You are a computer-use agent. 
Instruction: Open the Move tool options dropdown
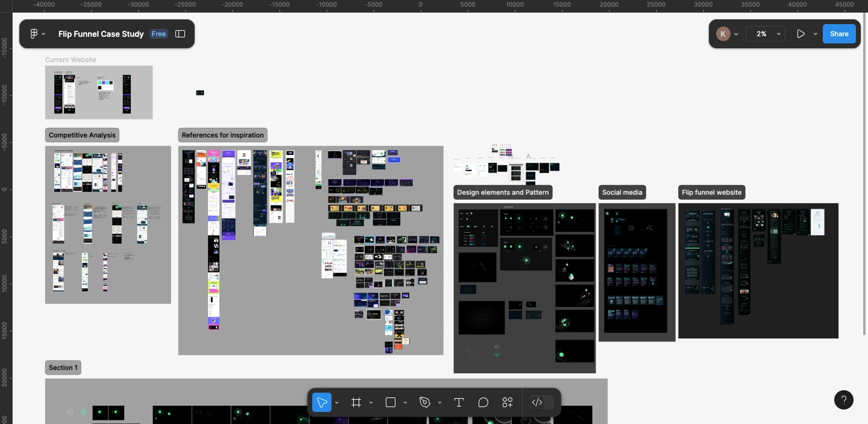click(336, 402)
